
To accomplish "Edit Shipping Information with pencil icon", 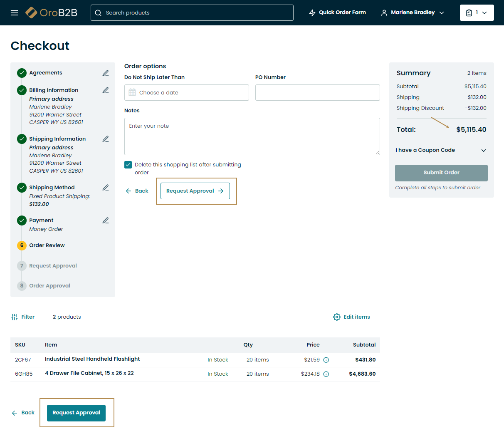I will (106, 139).
